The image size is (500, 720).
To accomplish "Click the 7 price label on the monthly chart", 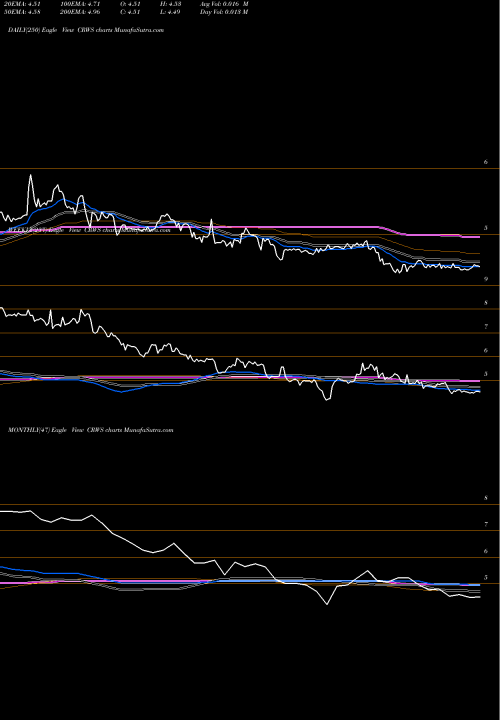I will [485, 524].
